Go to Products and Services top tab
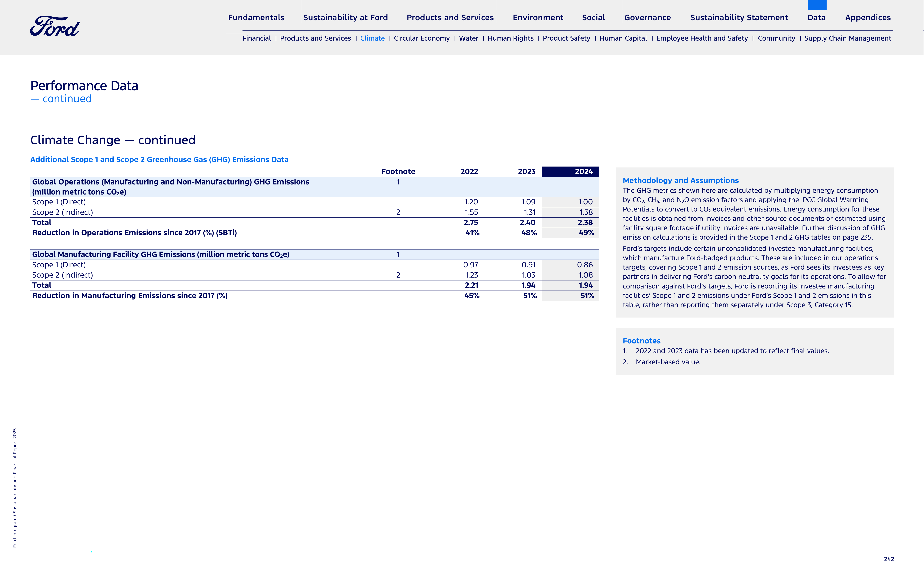The height and width of the screenshot is (578, 924). [x=450, y=18]
